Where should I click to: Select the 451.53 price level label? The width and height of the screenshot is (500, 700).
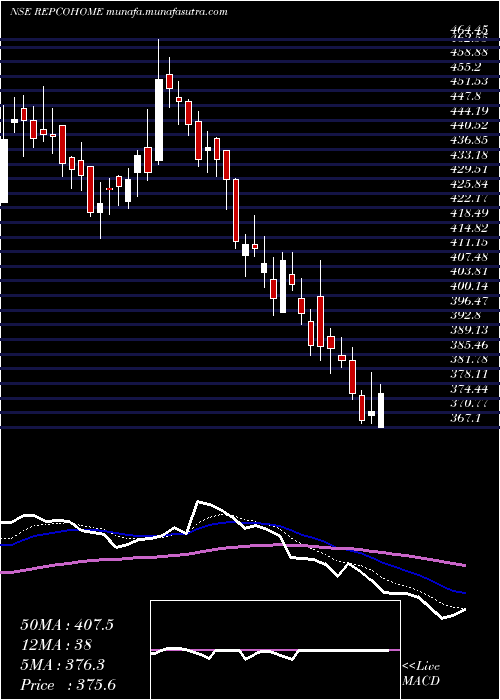point(469,81)
